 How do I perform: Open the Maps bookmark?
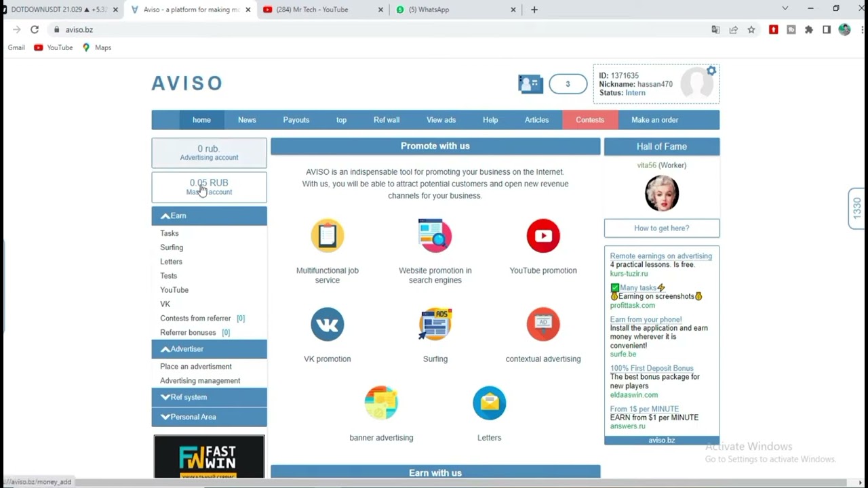pos(97,47)
